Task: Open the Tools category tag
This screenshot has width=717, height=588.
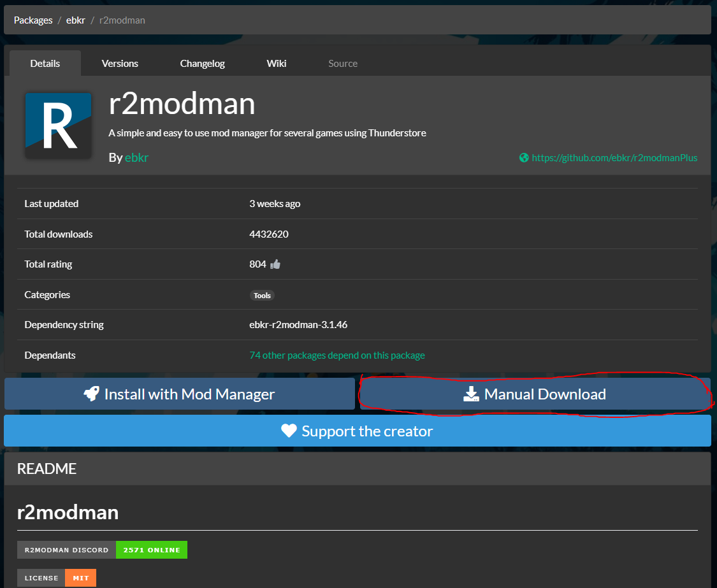Action: click(262, 296)
